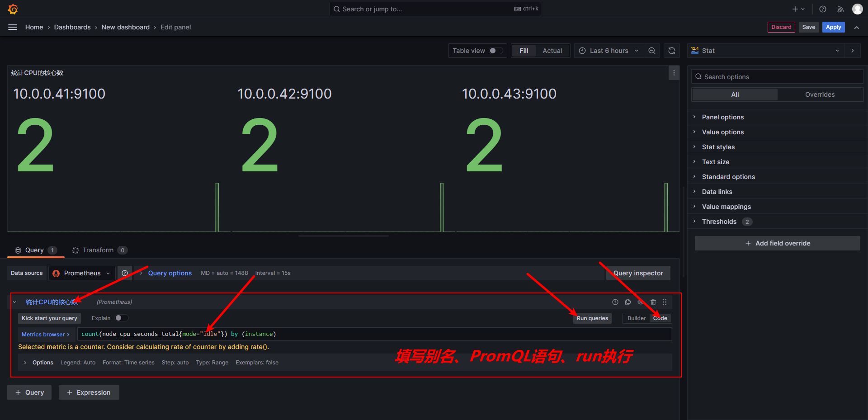
Task: Expand Panel options section
Action: 722,117
